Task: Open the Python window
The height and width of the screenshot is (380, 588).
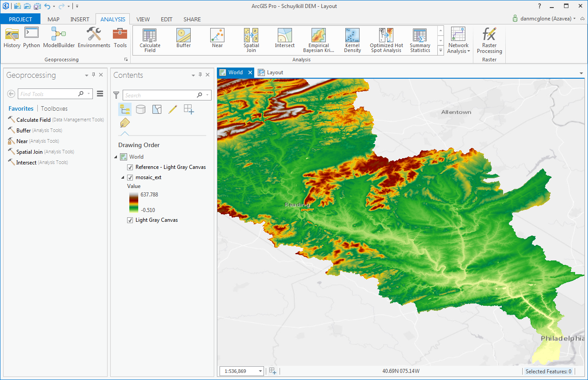Action: coord(32,37)
